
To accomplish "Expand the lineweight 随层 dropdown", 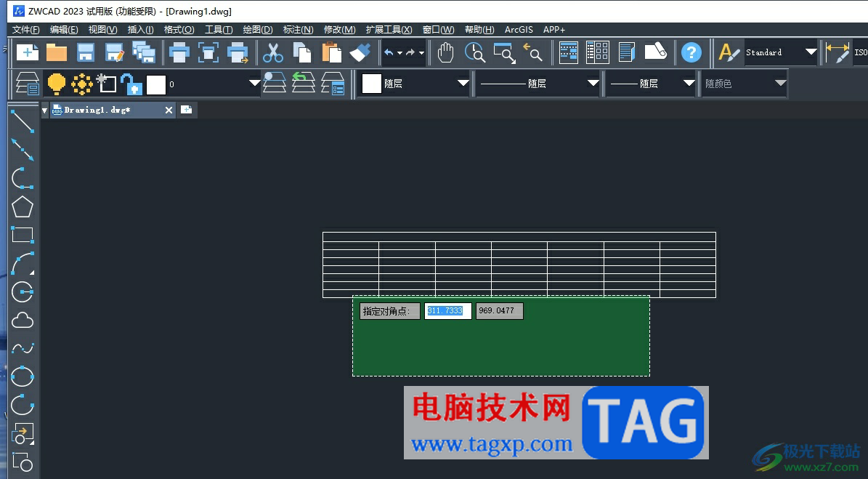I will coord(689,83).
